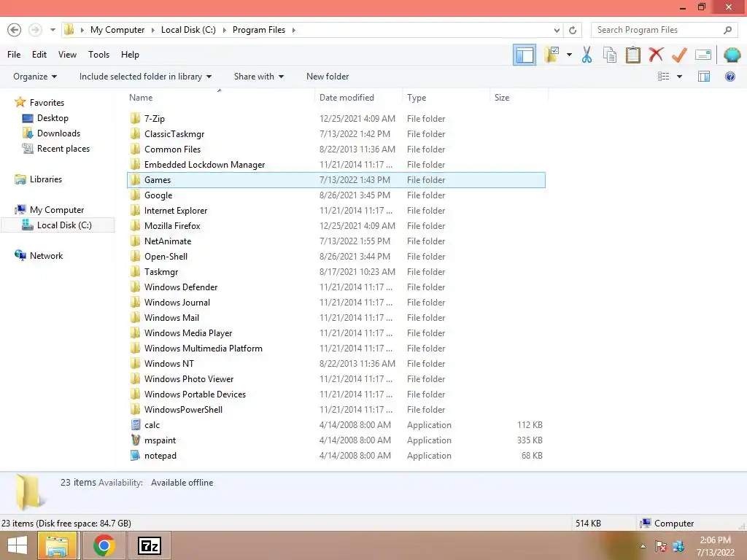Open properties via orange checkmark icon
This screenshot has width=747, height=560.
[679, 55]
